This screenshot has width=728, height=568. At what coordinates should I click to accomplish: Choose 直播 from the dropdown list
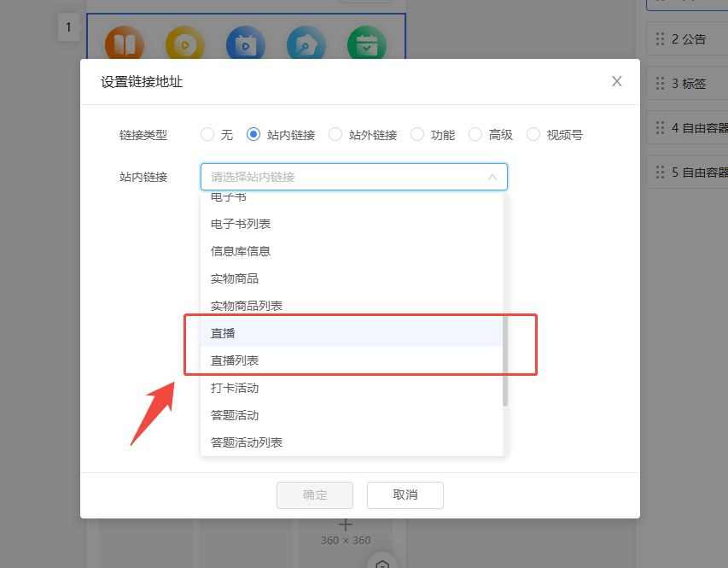pyautogui.click(x=224, y=333)
